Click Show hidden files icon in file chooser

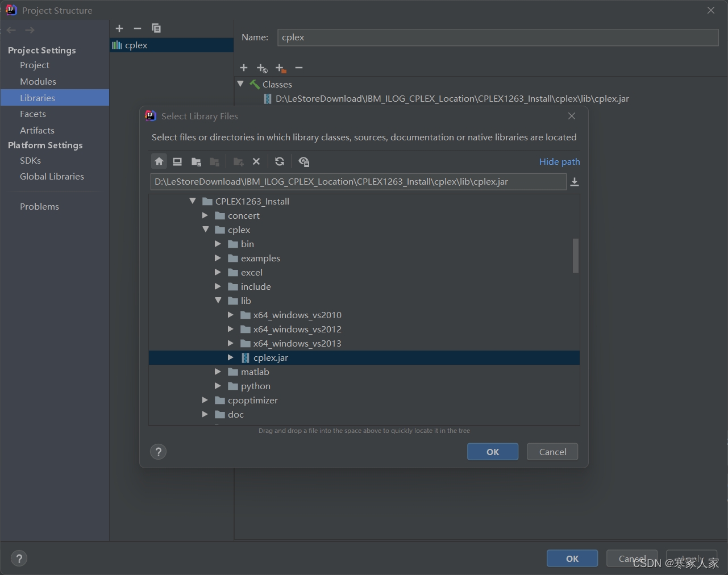[304, 161]
